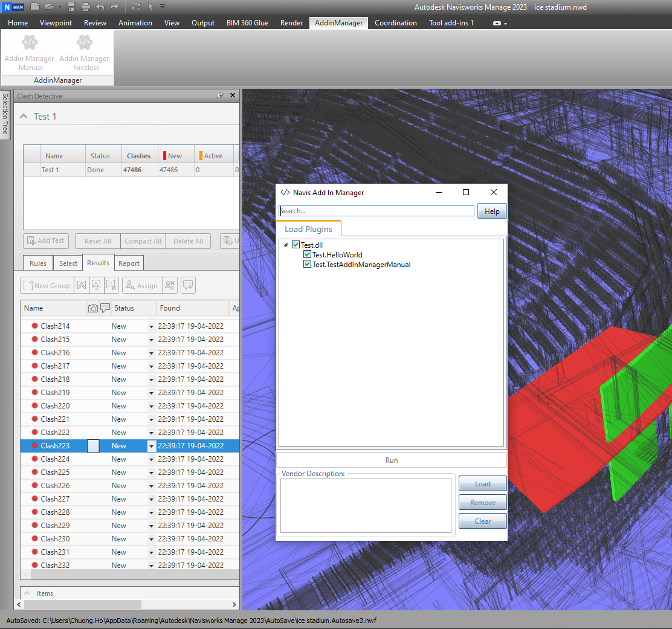Open the Coordination ribbon tab
Screen dimensions: 672x629
395,23
